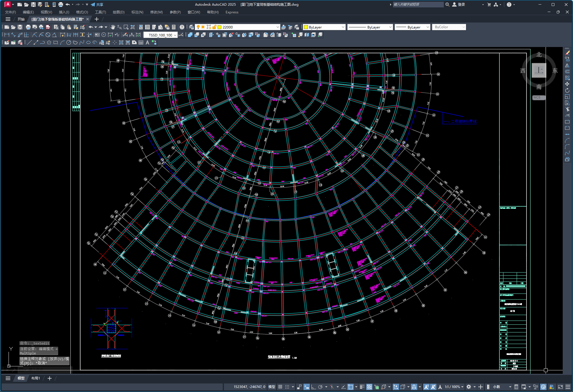Add a new drawing tab with plus

(97, 19)
